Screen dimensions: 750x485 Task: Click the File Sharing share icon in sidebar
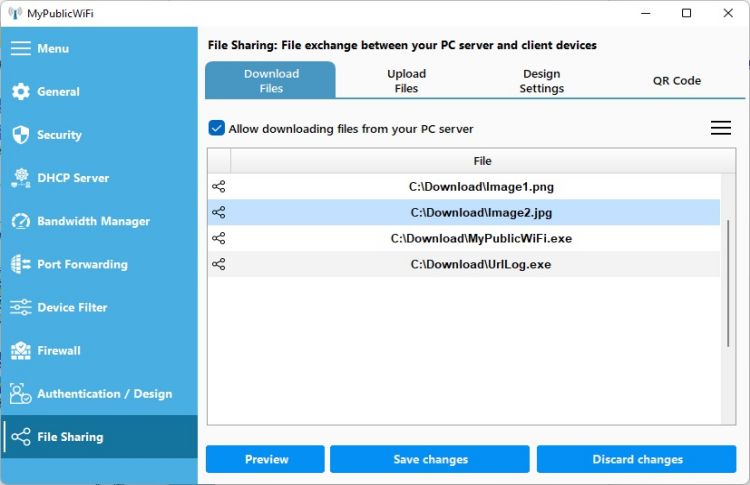pyautogui.click(x=21, y=437)
